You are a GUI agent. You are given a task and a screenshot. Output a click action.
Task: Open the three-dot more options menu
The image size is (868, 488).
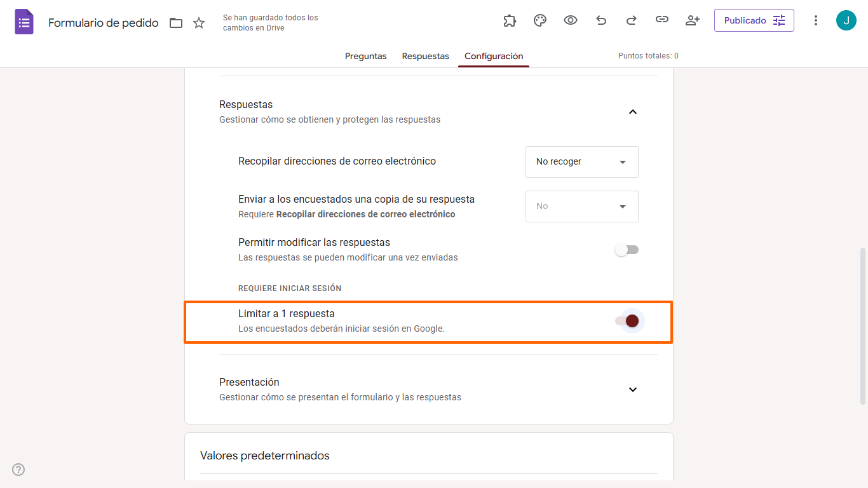(816, 20)
